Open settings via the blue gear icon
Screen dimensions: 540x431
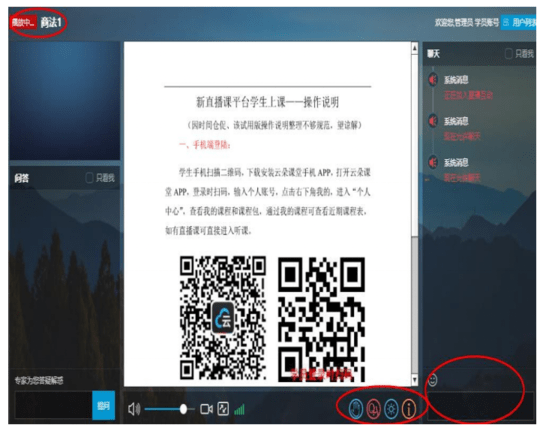391,409
